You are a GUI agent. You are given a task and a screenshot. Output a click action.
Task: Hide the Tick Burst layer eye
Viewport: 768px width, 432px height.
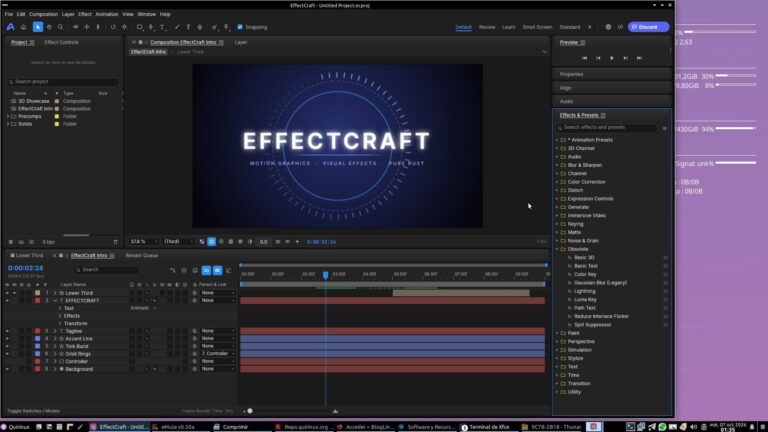coord(7,346)
